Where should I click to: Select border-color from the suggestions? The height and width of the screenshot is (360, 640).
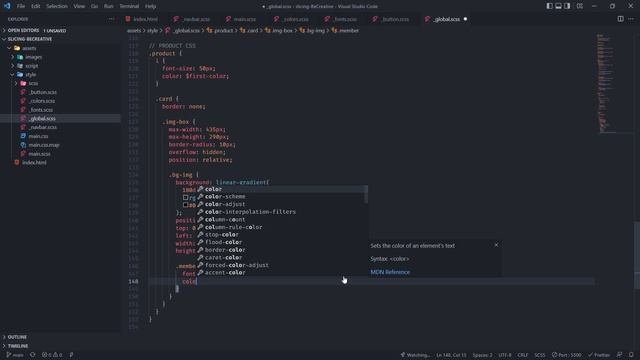click(282, 250)
